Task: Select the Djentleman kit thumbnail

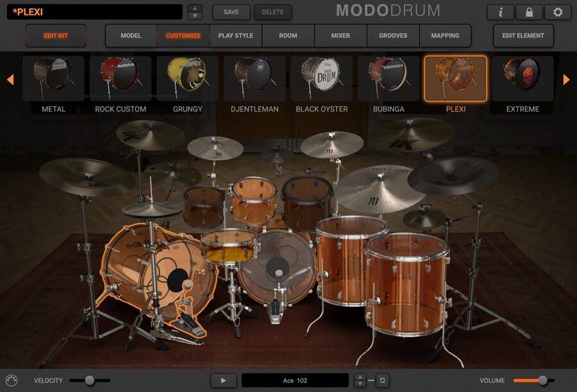Action: pos(255,78)
